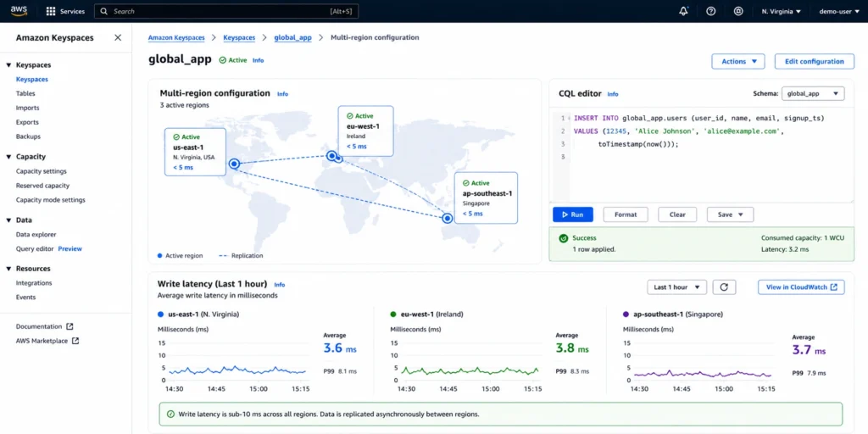This screenshot has height=434, width=868.
Task: Open the AWS Marketplace link
Action: [42, 341]
